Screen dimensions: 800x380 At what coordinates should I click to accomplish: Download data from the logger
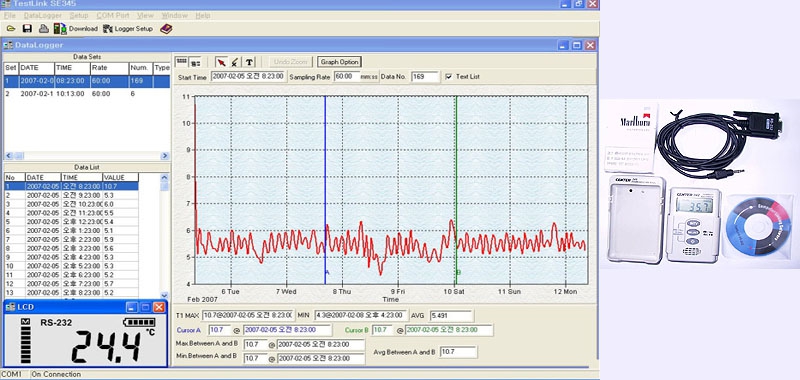(x=76, y=29)
